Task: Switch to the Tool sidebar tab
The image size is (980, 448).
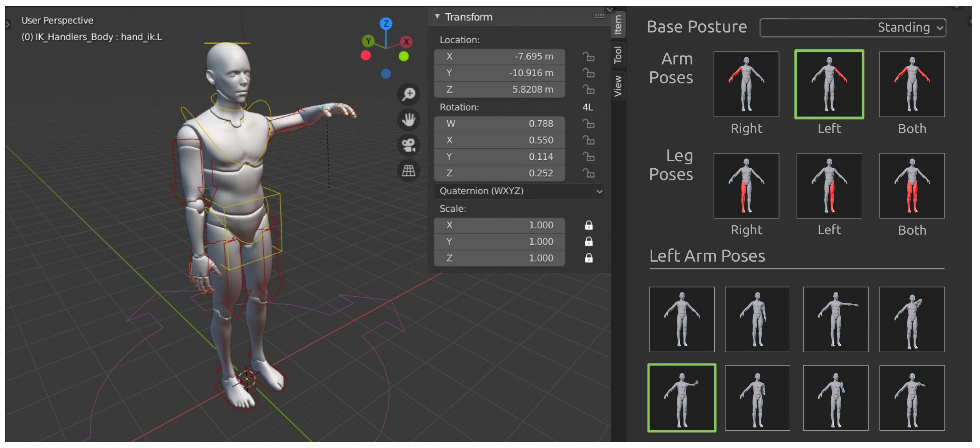Action: [x=618, y=55]
